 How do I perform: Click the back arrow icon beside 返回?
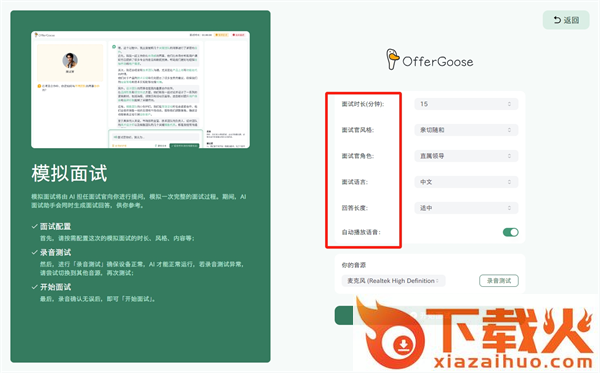tap(557, 20)
